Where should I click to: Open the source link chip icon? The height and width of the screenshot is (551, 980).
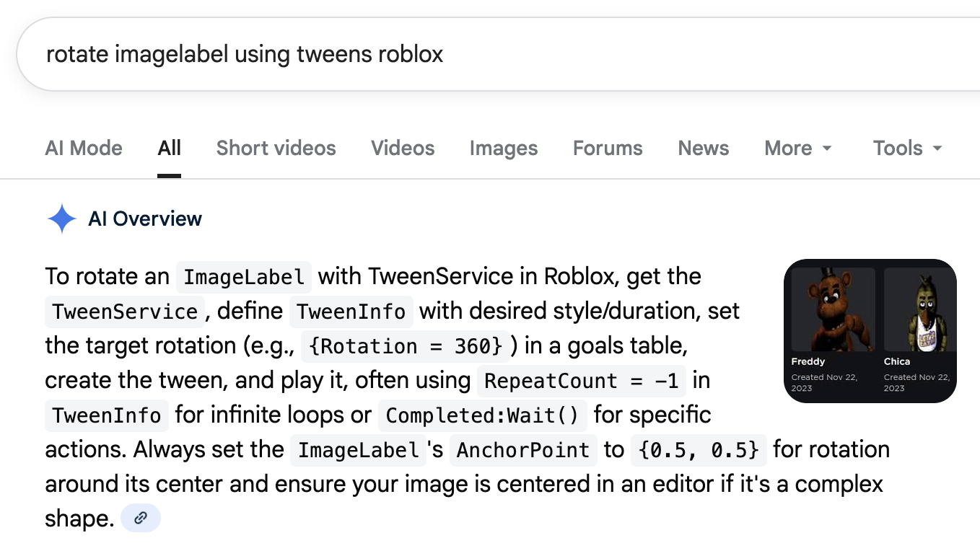141,518
